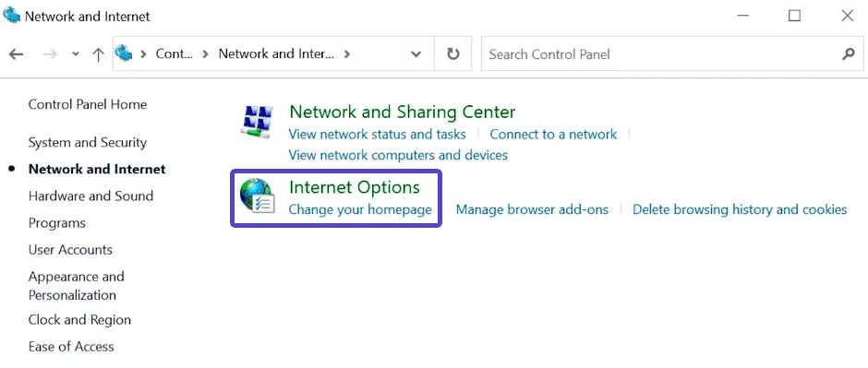Click the Network and Sharing Center icon
The height and width of the screenshot is (368, 868).
(x=257, y=122)
